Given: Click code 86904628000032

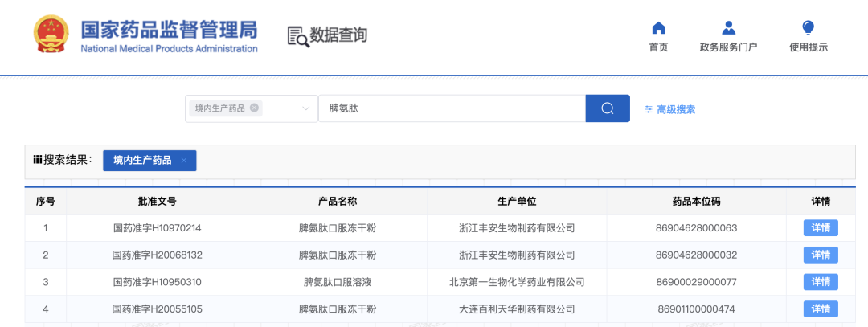Looking at the screenshot, I should [696, 255].
